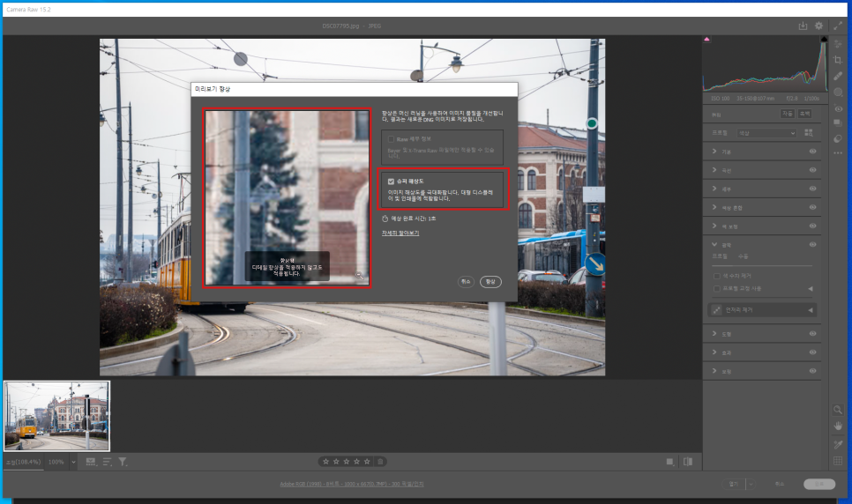Select the Edit sliders tool icon

(x=838, y=44)
